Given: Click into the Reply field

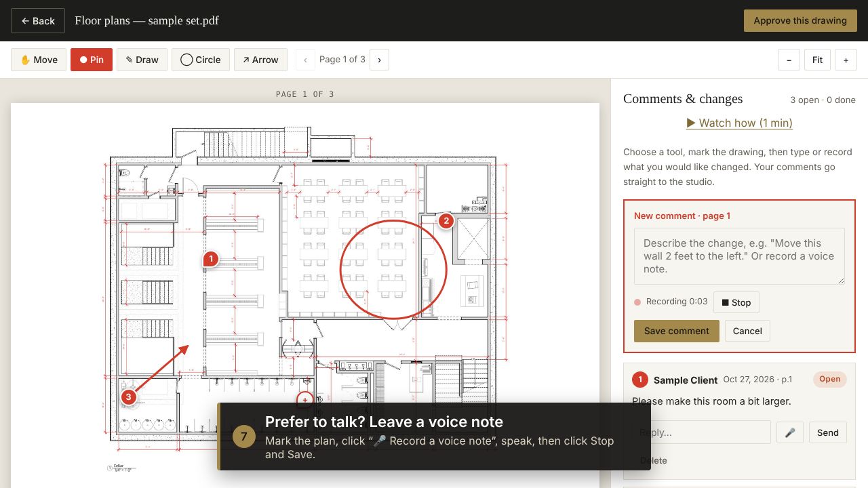Looking at the screenshot, I should [701, 432].
